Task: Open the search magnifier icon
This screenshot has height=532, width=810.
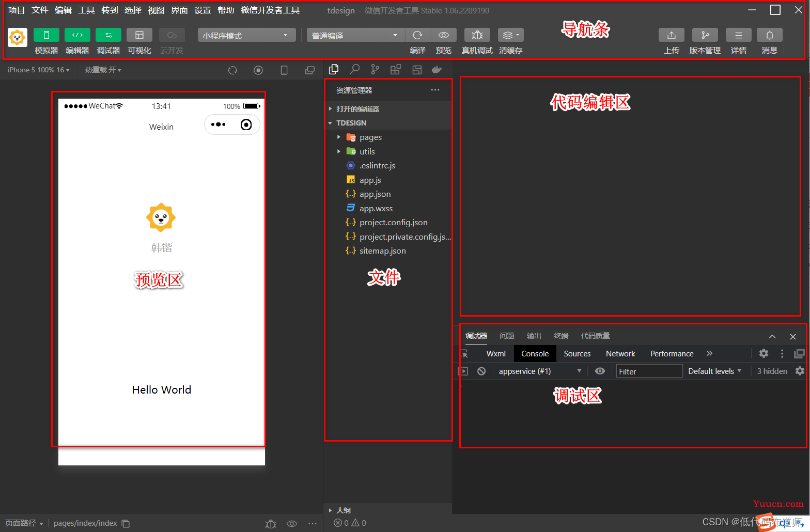Action: tap(354, 69)
